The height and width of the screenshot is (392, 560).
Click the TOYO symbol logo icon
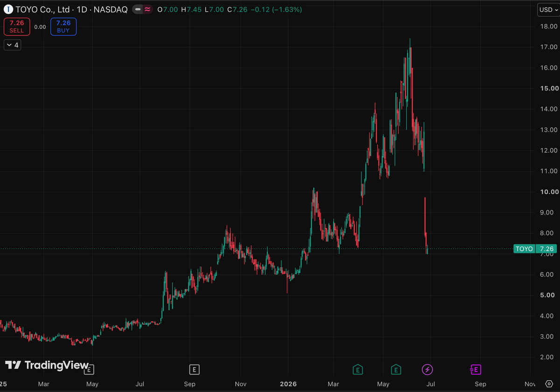click(8, 9)
